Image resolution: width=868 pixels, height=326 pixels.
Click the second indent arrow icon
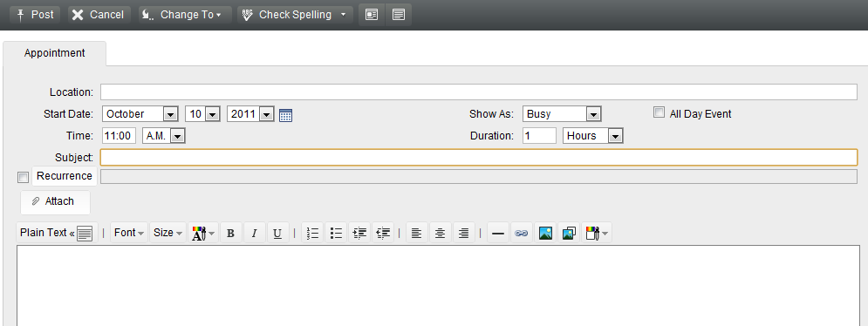click(x=383, y=234)
